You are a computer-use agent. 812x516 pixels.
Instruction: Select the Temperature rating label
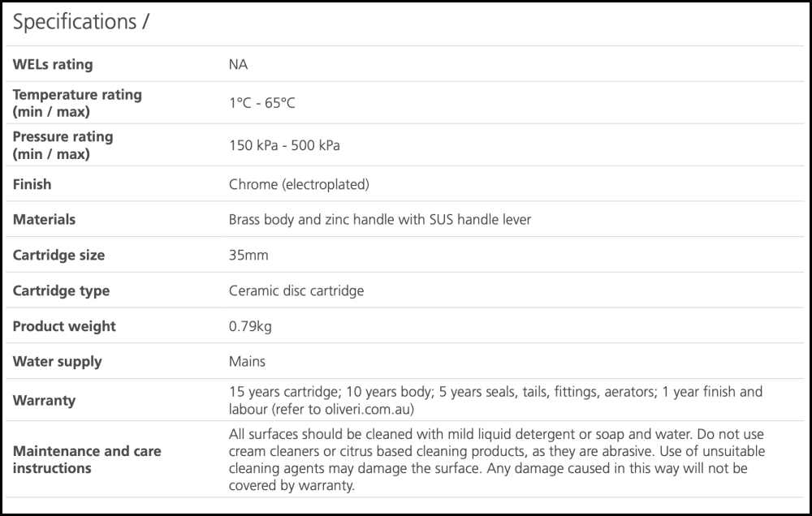pos(77,103)
